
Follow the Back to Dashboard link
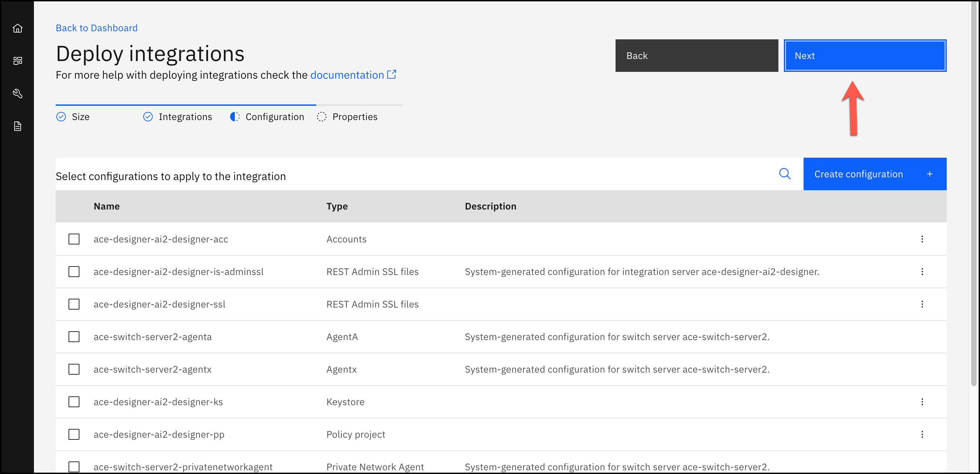[x=97, y=28]
